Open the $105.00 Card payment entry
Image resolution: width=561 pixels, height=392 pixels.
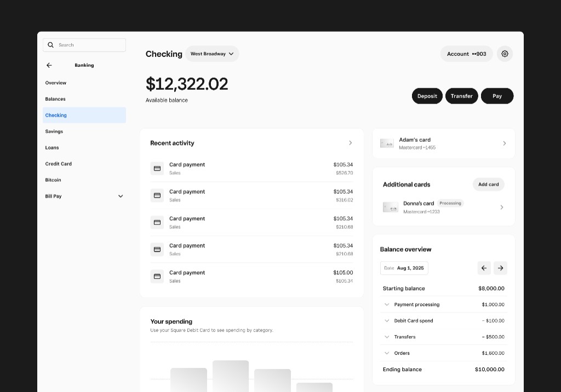251,276
